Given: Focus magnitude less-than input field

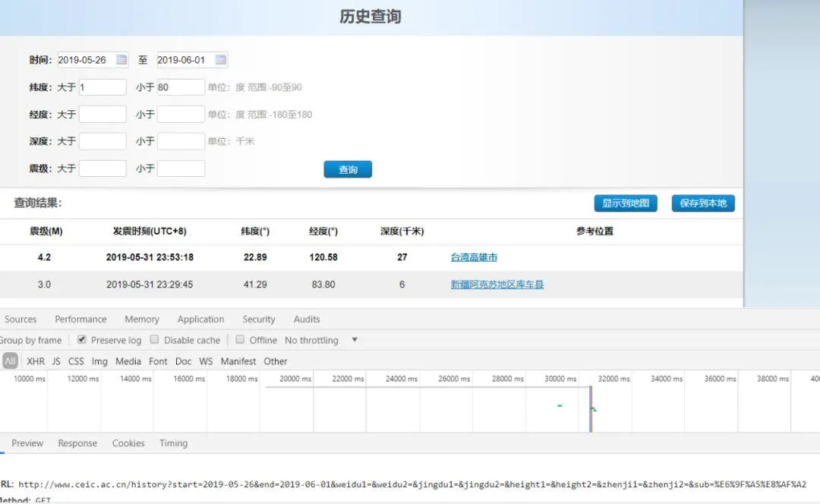Looking at the screenshot, I should click(181, 169).
